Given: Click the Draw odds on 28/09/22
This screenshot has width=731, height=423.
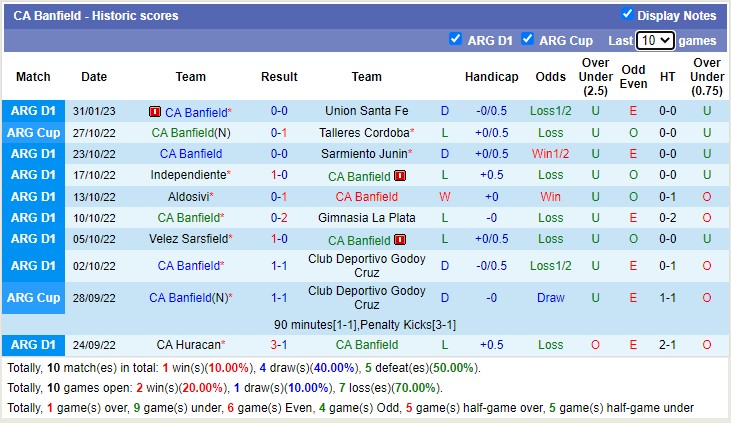Looking at the screenshot, I should tap(551, 298).
